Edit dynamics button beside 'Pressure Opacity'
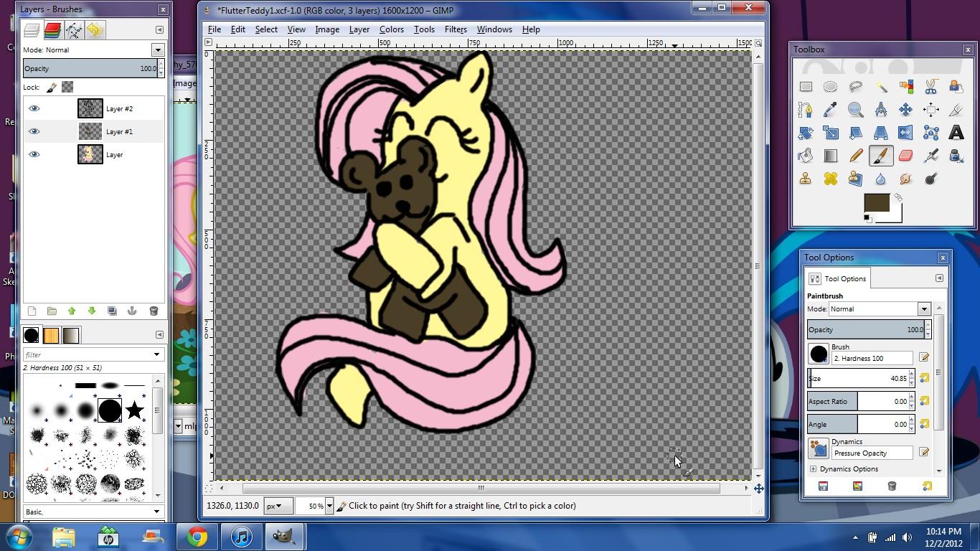 924,452
